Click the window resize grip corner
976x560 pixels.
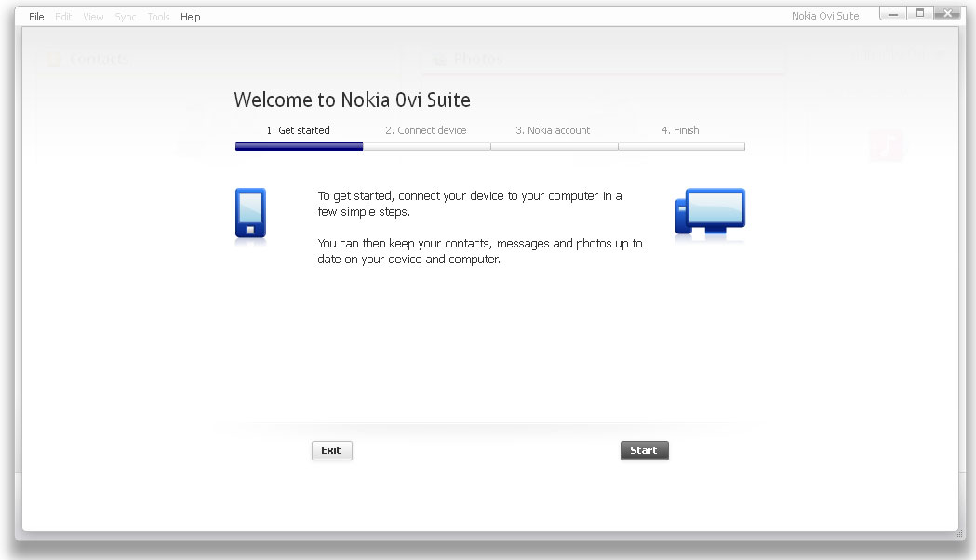pos(959,533)
